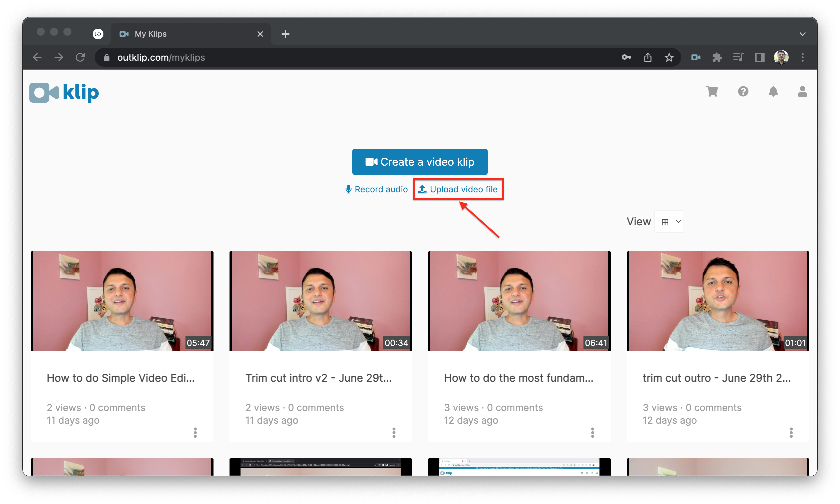The width and height of the screenshot is (840, 504).
Task: Click the grid view toggle icon
Action: (666, 222)
